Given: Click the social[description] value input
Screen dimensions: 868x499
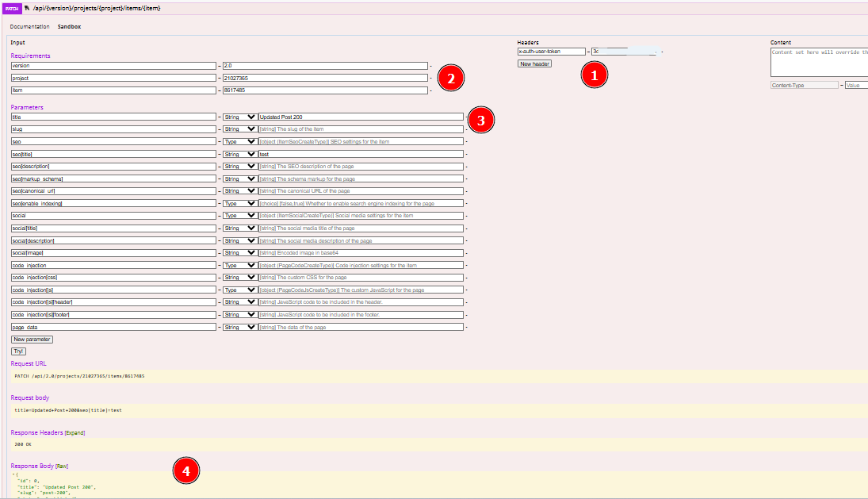Looking at the screenshot, I should (361, 241).
